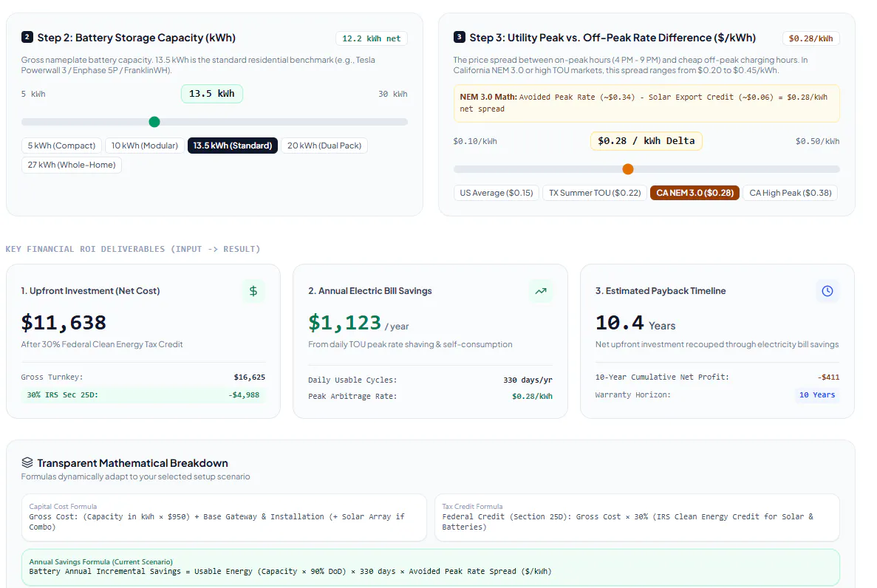Image resolution: width=877 pixels, height=588 pixels.
Task: Click the Step 3 number badge icon
Action: [460, 37]
